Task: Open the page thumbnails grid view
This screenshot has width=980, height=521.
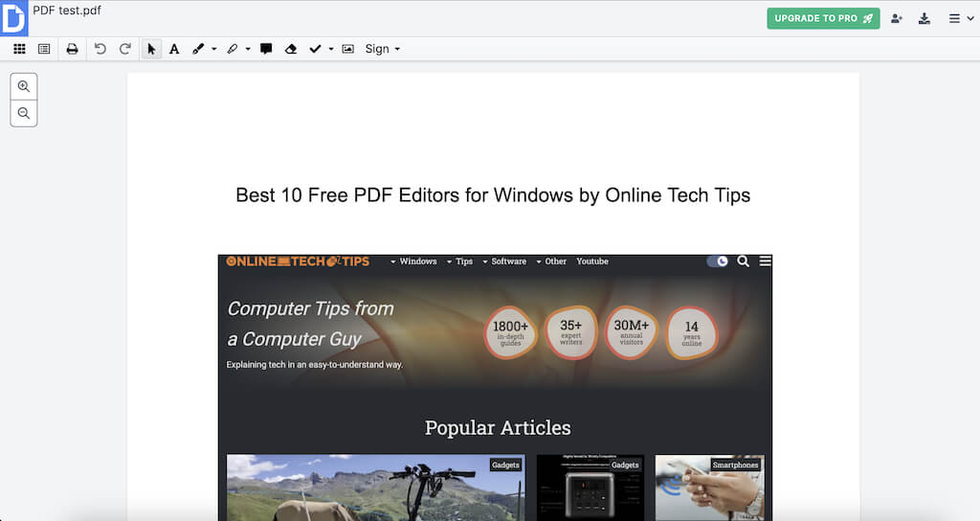Action: [x=19, y=49]
